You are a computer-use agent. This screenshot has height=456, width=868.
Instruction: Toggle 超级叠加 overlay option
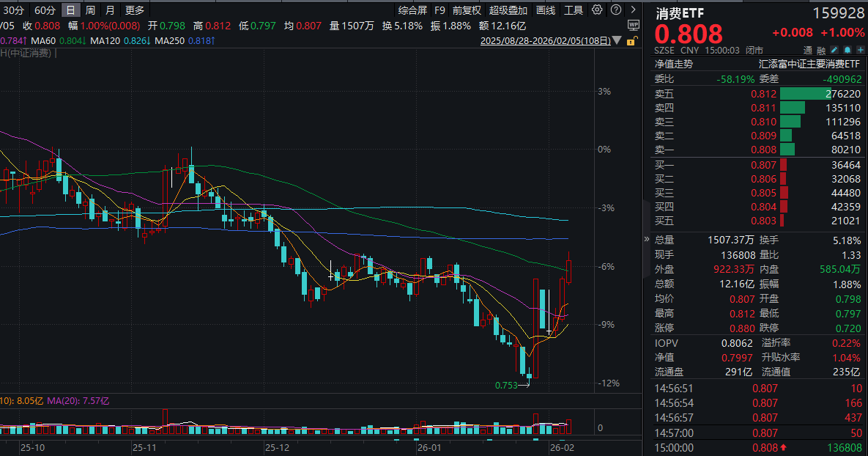coord(508,10)
